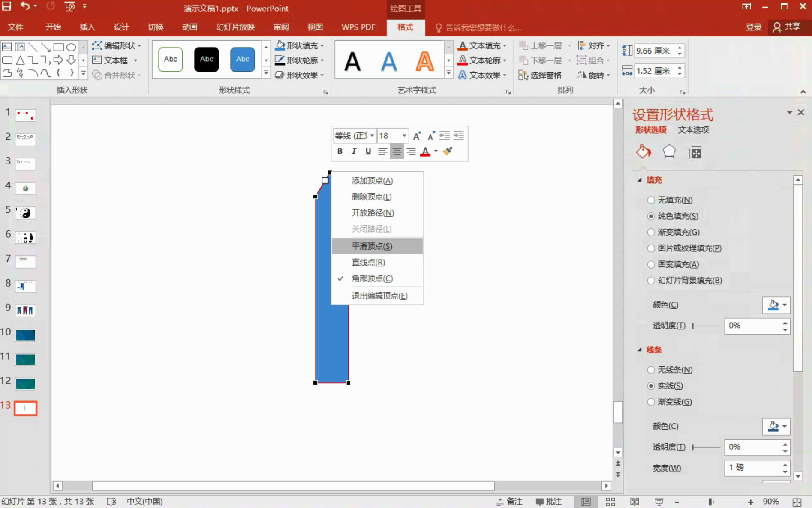The image size is (812, 508).
Task: Choose Straight Point menu entry
Action: [377, 262]
